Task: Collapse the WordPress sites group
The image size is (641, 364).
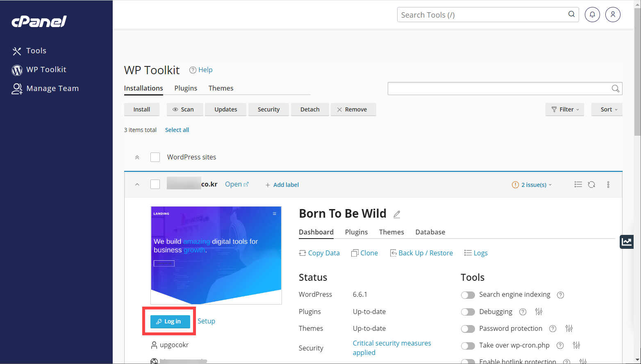Action: tap(137, 157)
